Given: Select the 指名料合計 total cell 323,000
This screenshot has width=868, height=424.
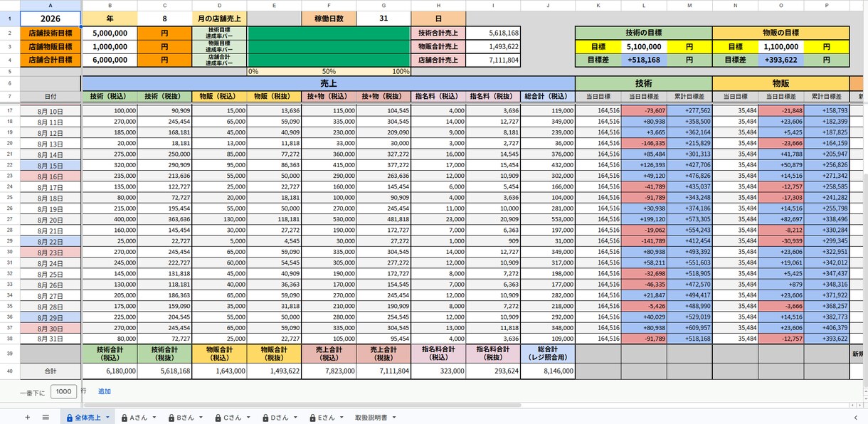Looking at the screenshot, I should click(438, 371).
